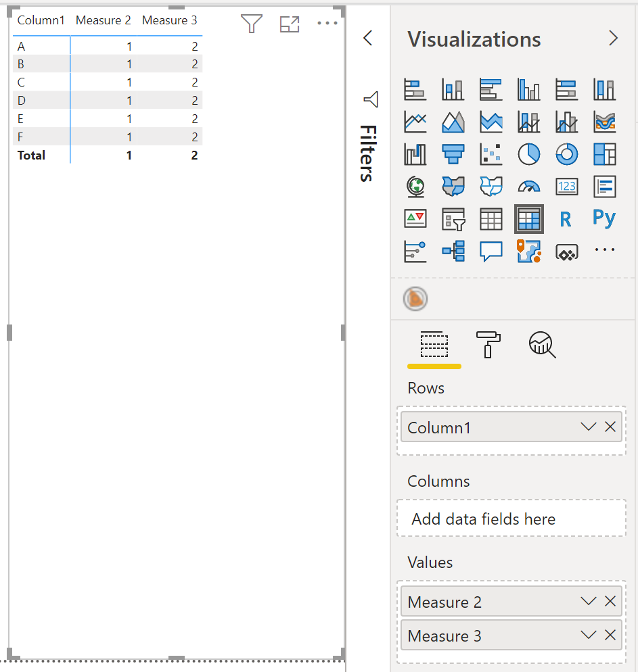638x672 pixels.
Task: Open the Analytics magnifier tab
Action: click(542, 345)
